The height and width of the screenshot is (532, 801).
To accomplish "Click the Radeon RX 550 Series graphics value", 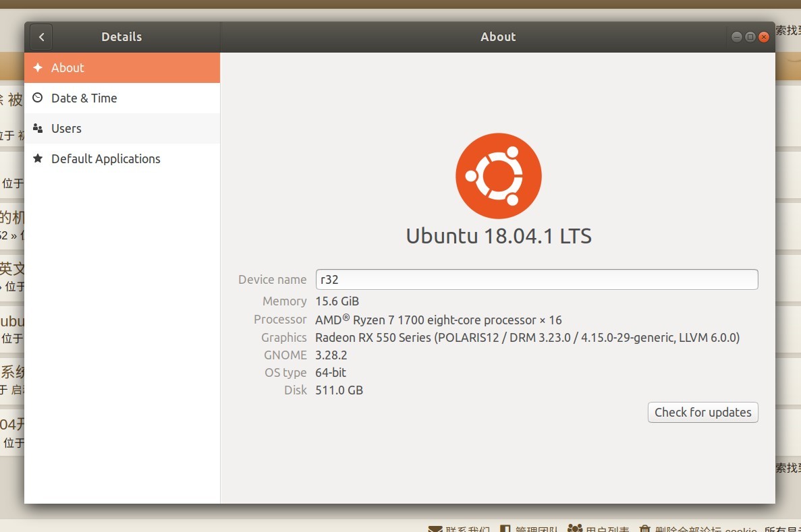I will [527, 338].
